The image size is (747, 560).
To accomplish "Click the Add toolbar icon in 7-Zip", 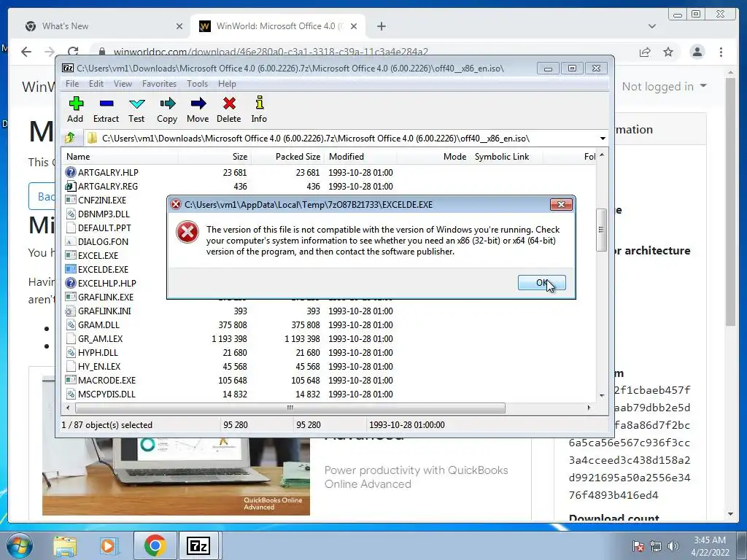I will pyautogui.click(x=76, y=104).
